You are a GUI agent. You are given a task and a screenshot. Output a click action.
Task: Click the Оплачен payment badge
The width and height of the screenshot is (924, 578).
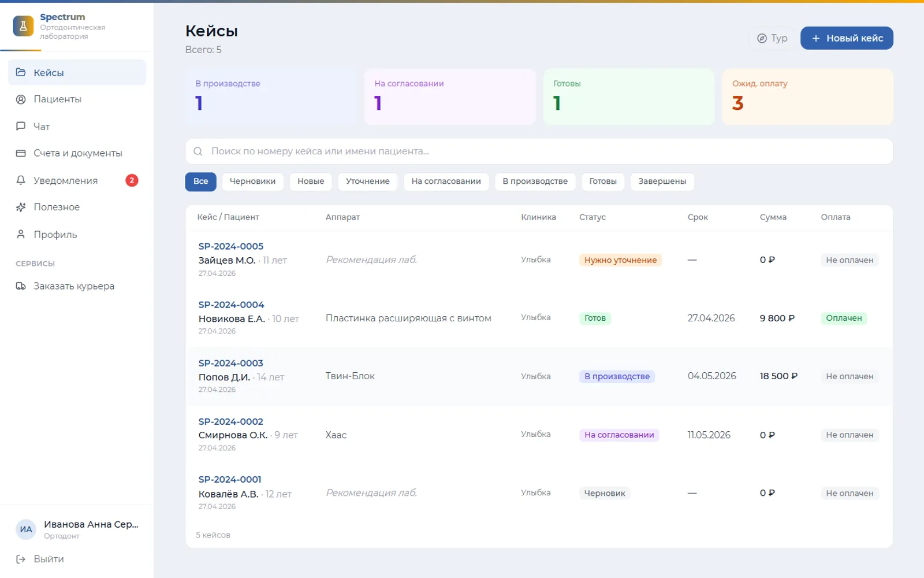coord(844,318)
